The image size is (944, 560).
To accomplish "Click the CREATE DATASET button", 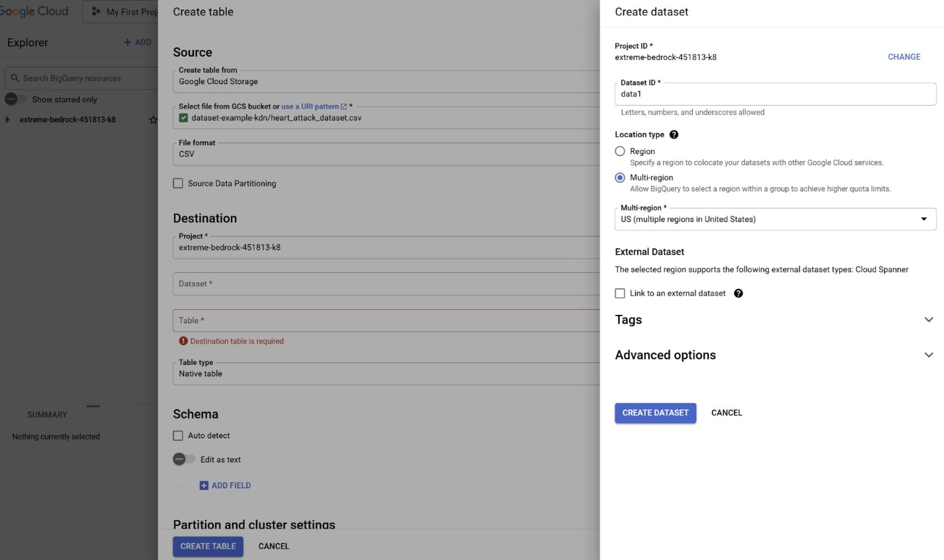I will tap(655, 413).
